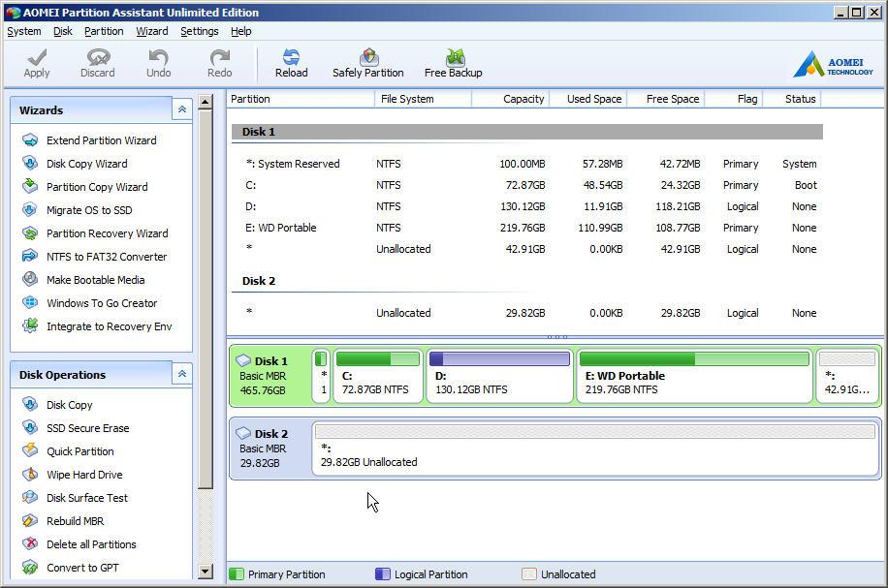Collapse the Wizards panel

(182, 109)
